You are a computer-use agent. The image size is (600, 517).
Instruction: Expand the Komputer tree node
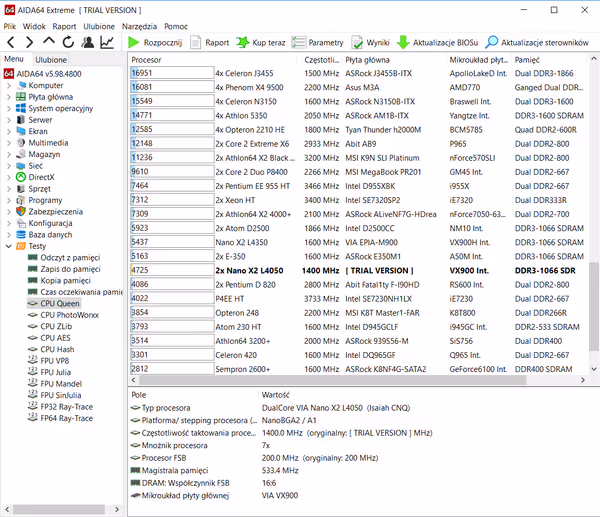(9, 85)
